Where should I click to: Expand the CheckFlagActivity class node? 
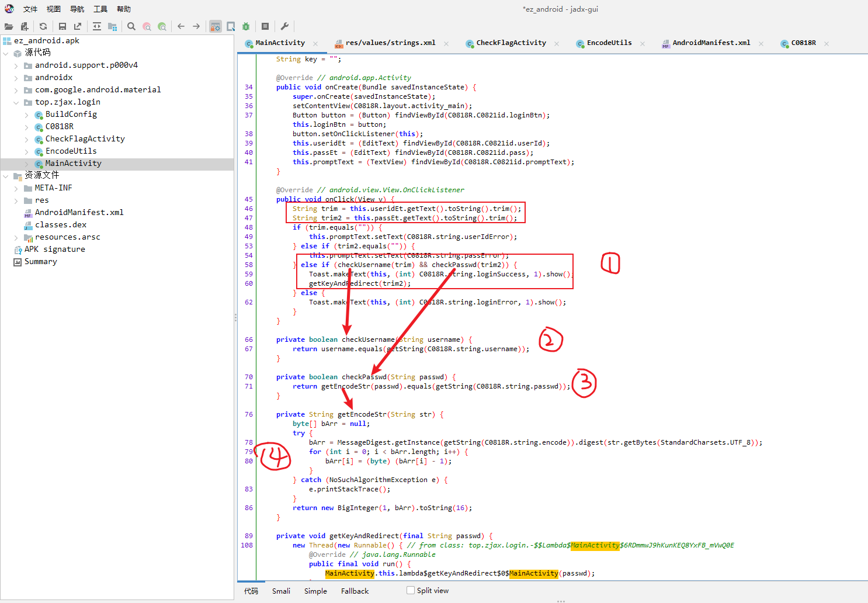[x=27, y=139]
